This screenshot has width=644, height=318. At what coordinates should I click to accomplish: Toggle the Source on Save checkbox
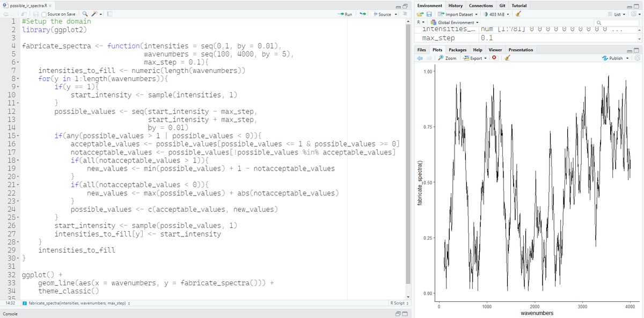click(x=43, y=14)
